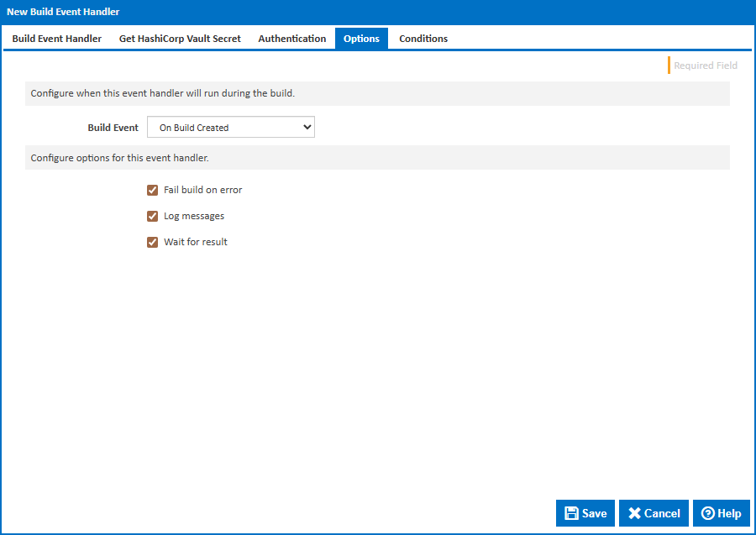756x535 pixels.
Task: Click the X icon on Cancel
Action: point(635,513)
